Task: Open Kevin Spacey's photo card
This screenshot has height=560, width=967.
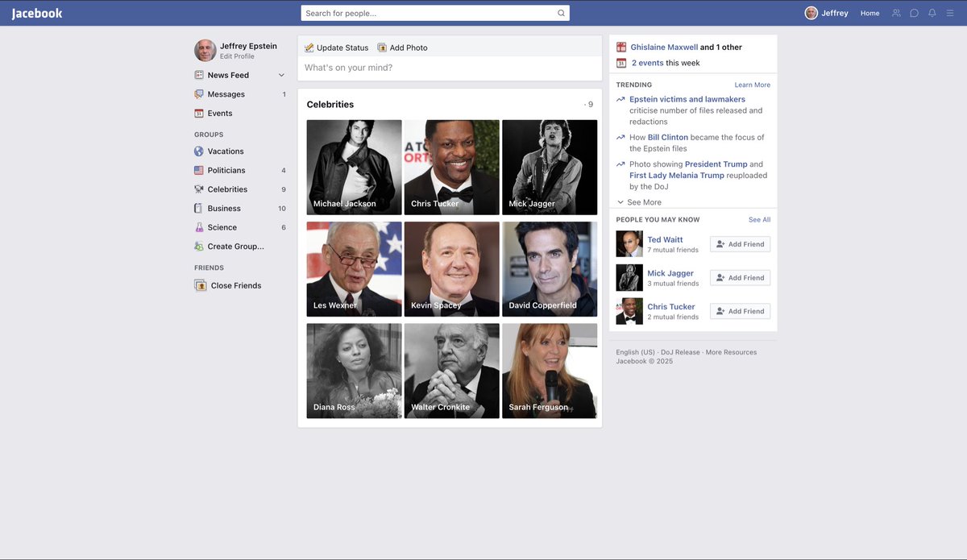Action: pos(451,269)
